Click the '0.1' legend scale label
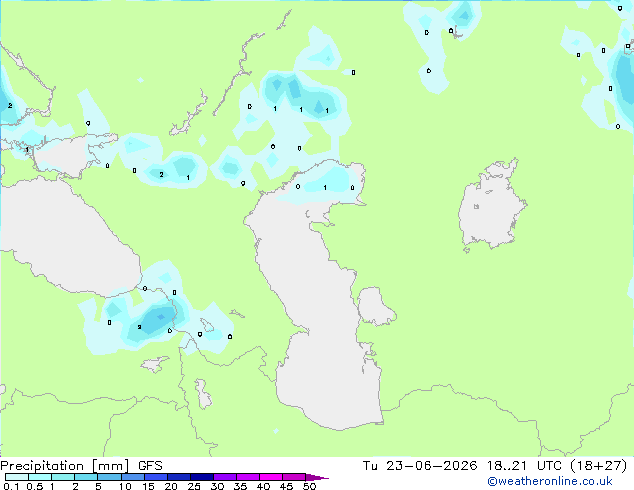 click(11, 486)
